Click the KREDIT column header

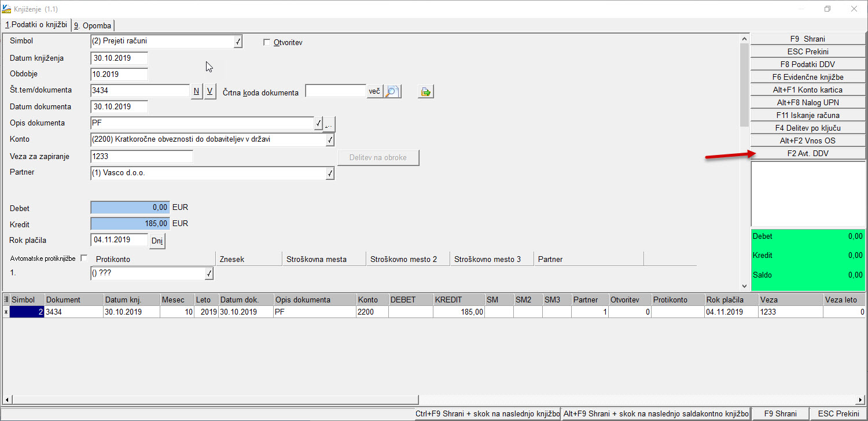click(x=459, y=300)
